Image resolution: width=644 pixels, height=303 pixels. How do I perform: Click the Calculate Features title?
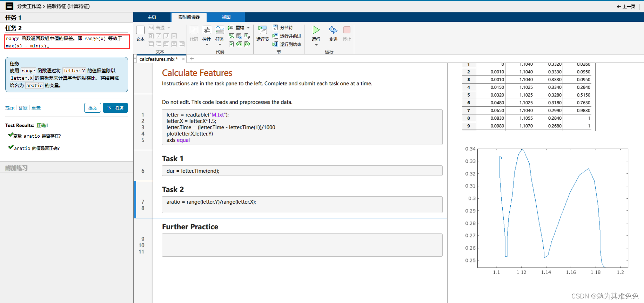click(x=197, y=73)
